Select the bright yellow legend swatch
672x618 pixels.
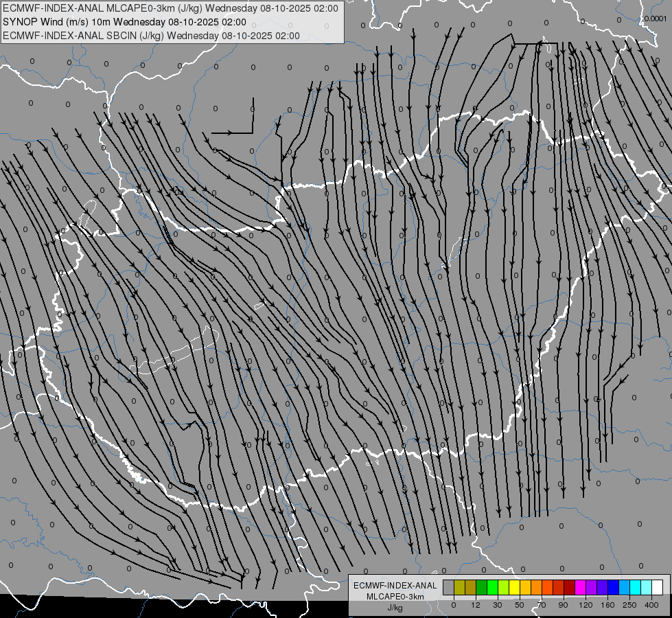[514, 587]
